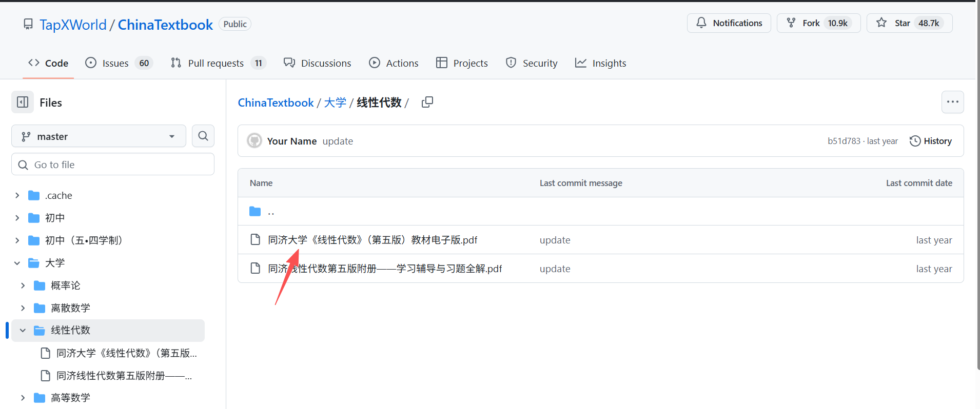Click the search magnifier button beside master
This screenshot has width=980, height=409.
203,136
